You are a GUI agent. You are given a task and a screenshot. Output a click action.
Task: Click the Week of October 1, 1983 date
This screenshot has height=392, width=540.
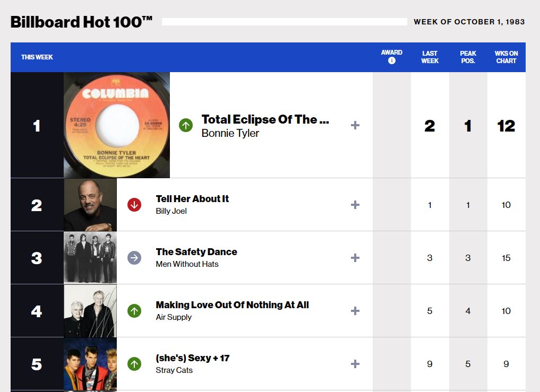tap(469, 22)
